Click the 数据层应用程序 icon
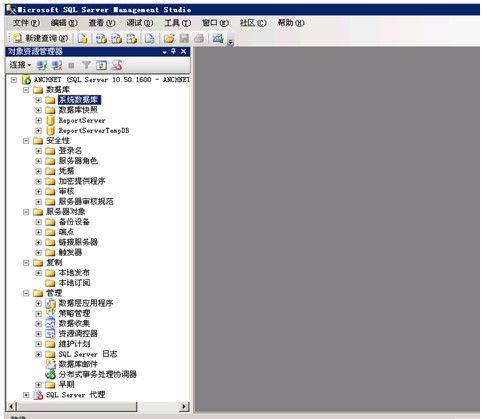This screenshot has height=419, width=487. pos(50,303)
